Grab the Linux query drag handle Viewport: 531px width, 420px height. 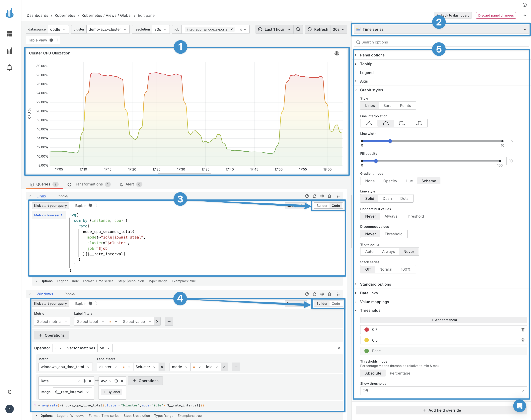pos(338,196)
